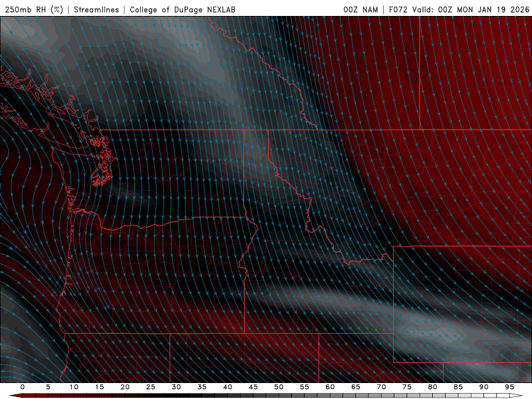Click the '60' value on the color scale
532x399 pixels.
coord(330,387)
